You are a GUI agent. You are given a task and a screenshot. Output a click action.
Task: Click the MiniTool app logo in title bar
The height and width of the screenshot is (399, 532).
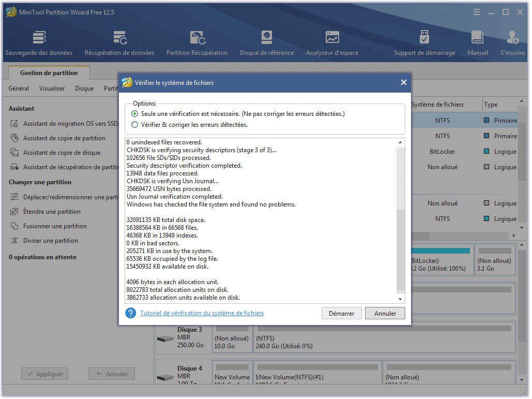point(11,12)
